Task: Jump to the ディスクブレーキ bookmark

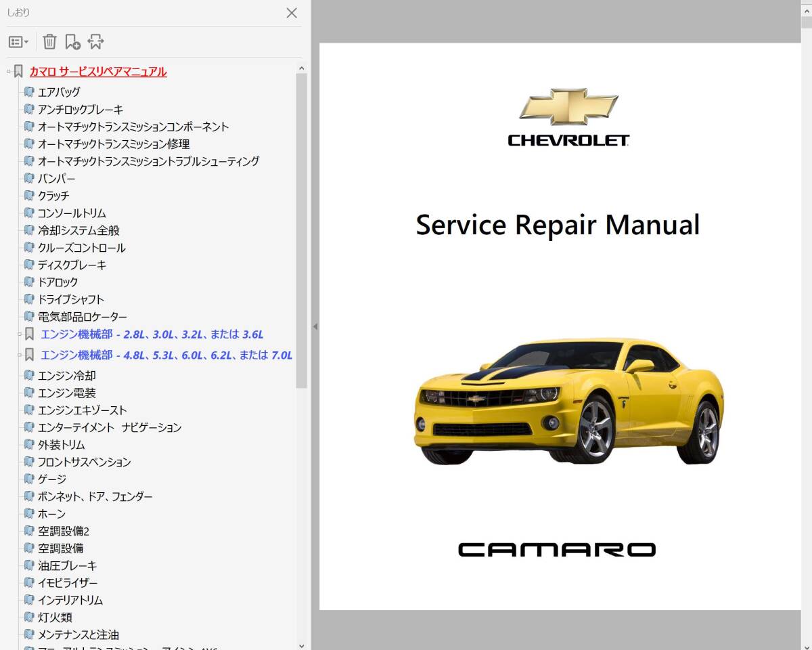Action: point(72,265)
